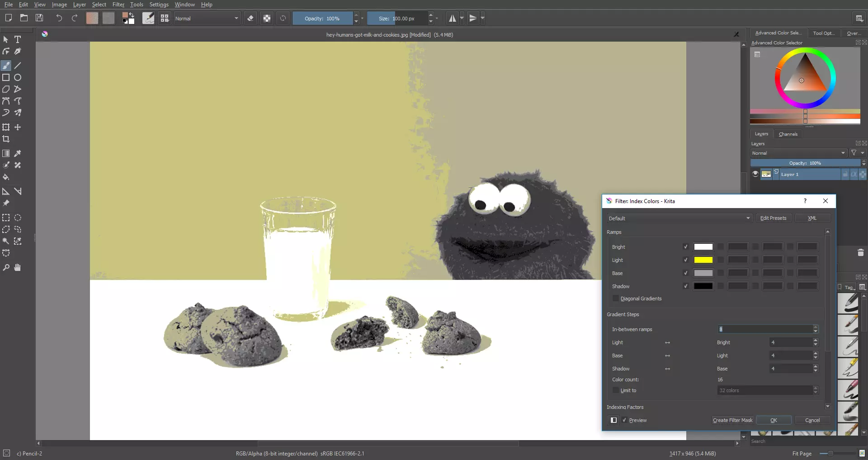Select the Text tool in toolbox
868x460 pixels.
point(18,39)
